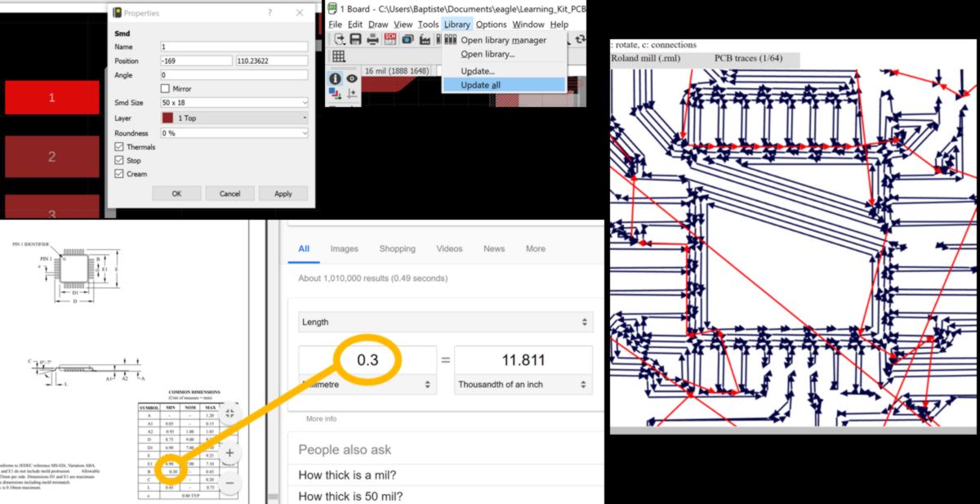Image resolution: width=980 pixels, height=504 pixels.
Task: Open the File menu in Eagle
Action: click(x=336, y=25)
